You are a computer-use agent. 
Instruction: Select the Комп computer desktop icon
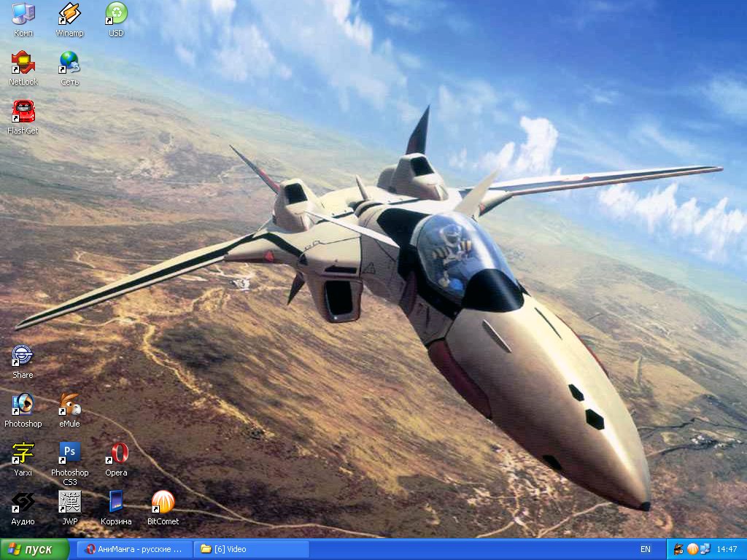[x=23, y=15]
